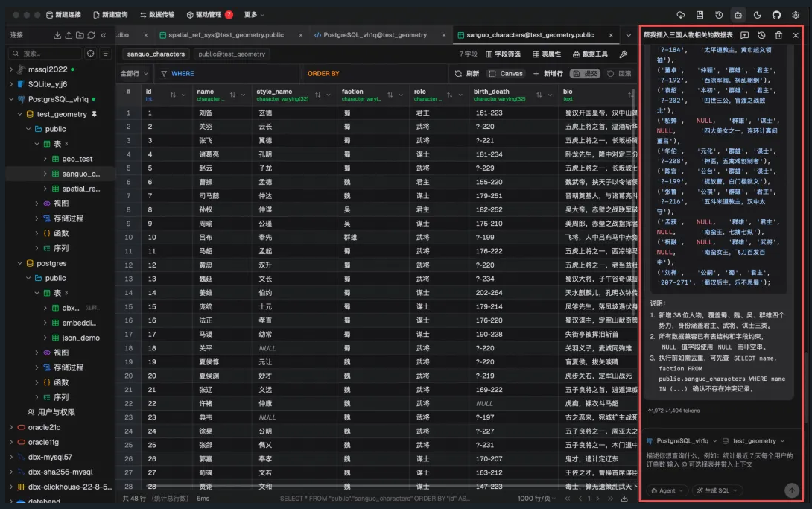
Task: Select the geo_test table in tree
Action: [77, 159]
